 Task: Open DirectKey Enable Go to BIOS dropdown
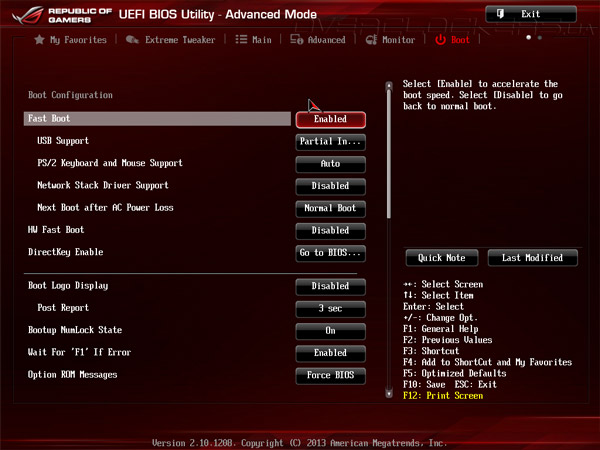click(330, 253)
